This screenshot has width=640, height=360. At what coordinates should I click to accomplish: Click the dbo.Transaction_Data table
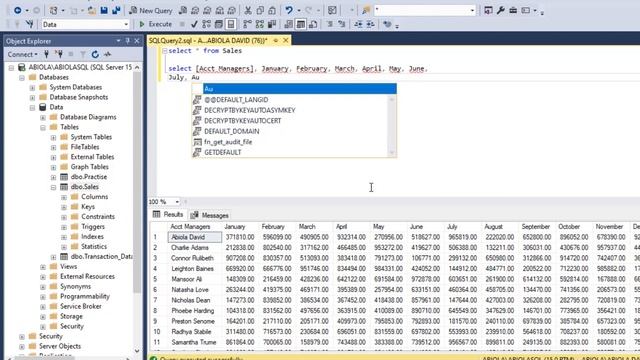pyautogui.click(x=101, y=257)
